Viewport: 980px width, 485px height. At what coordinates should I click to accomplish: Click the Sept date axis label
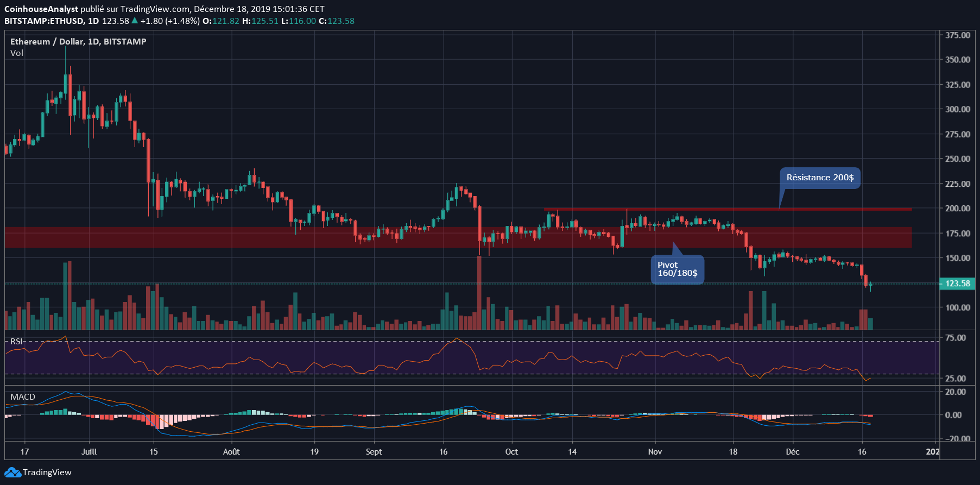pyautogui.click(x=374, y=452)
